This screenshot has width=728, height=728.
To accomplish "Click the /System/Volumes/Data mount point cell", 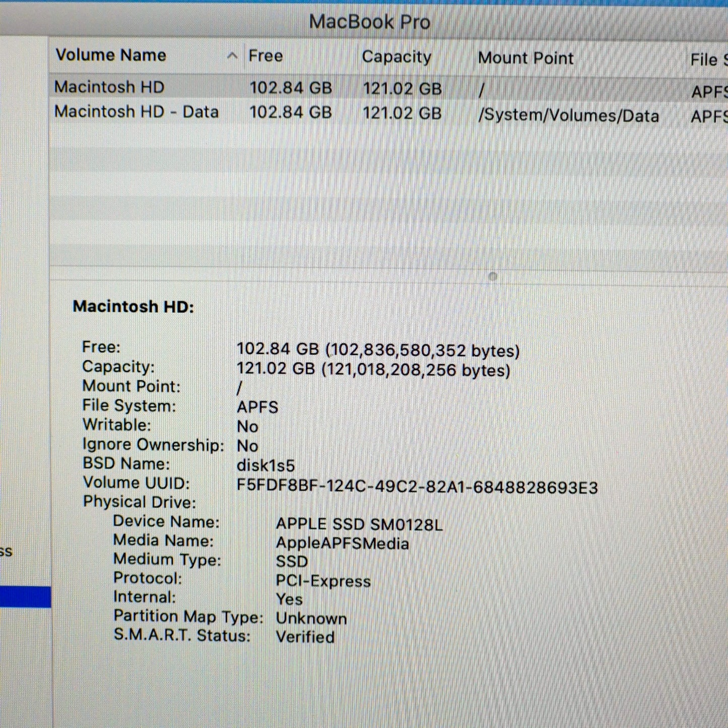I will [568, 116].
